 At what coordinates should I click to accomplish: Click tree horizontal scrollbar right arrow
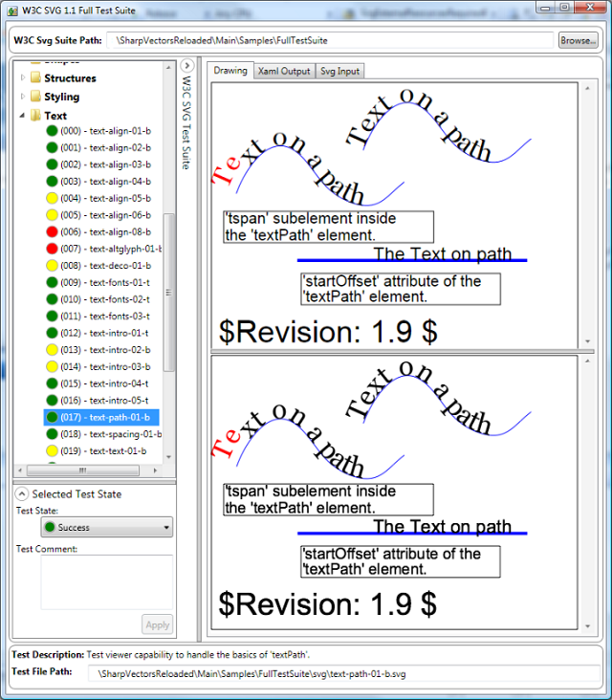[x=155, y=470]
